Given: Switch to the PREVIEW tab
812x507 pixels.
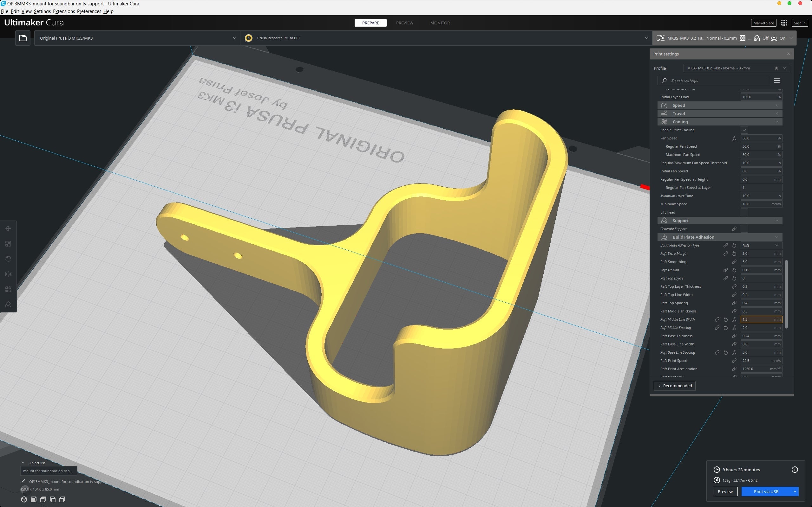Looking at the screenshot, I should pos(404,23).
